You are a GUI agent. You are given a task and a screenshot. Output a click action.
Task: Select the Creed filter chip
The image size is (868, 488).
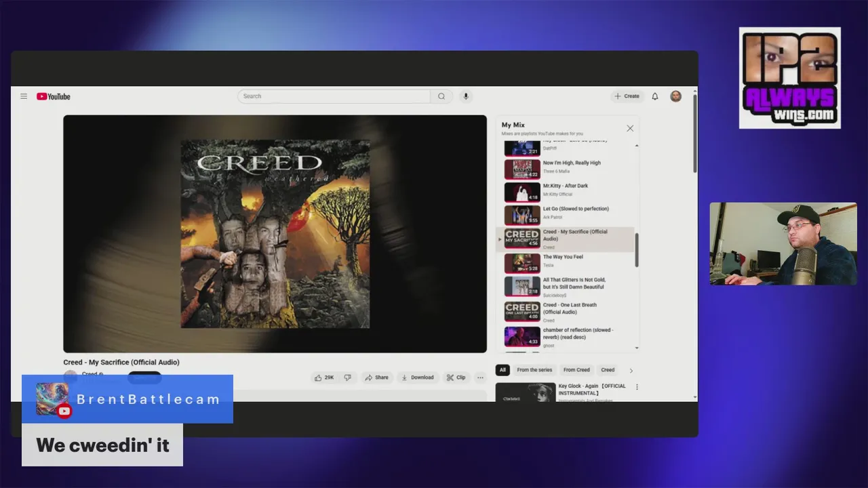click(608, 370)
